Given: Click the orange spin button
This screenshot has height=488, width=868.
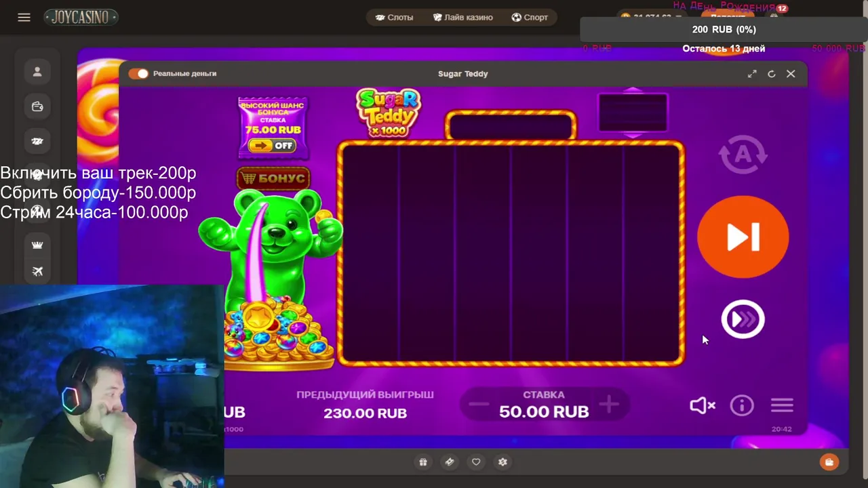Looking at the screenshot, I should [x=743, y=237].
